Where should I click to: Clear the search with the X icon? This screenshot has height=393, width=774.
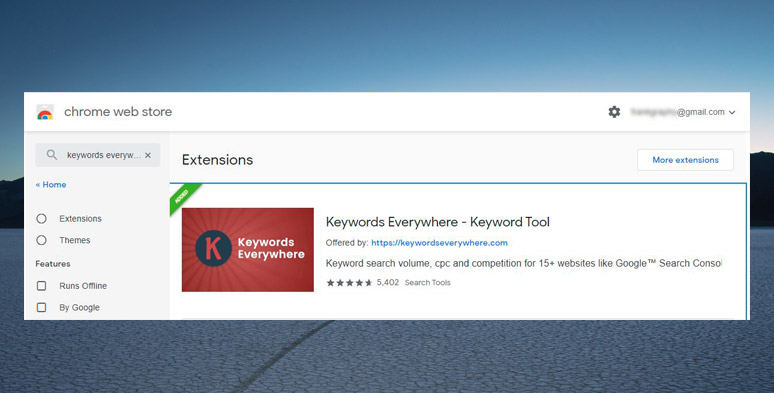point(148,155)
